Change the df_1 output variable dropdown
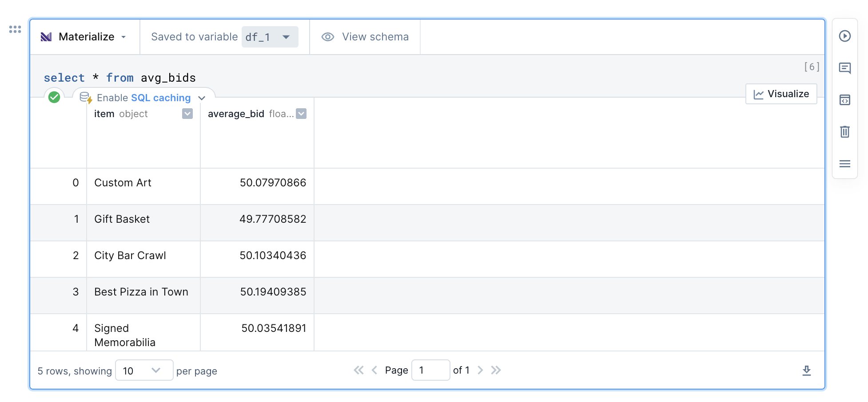Screen dimensions: 868x402 pyautogui.click(x=270, y=37)
